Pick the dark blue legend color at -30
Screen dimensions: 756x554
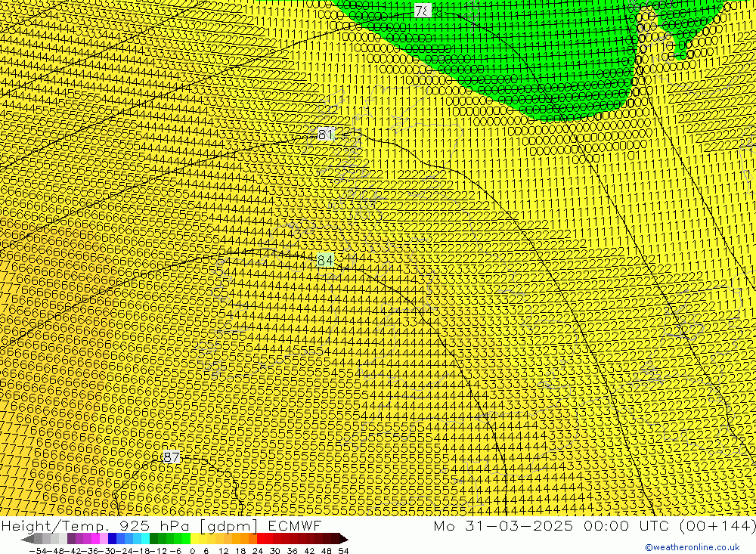click(x=113, y=539)
